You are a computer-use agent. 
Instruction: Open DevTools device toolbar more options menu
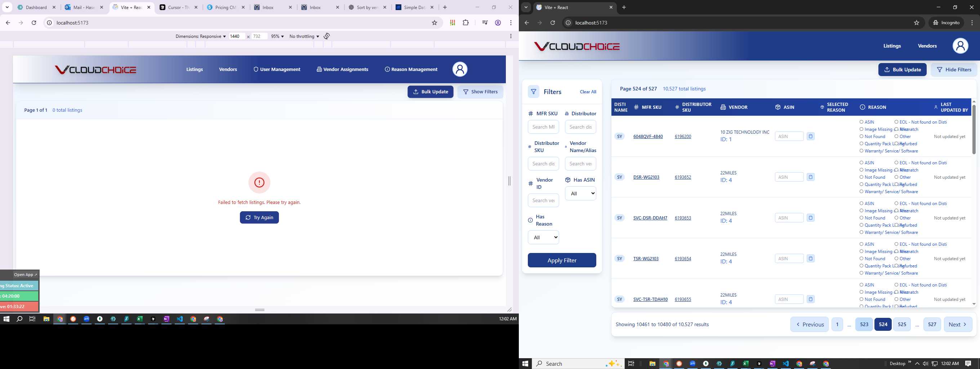511,36
